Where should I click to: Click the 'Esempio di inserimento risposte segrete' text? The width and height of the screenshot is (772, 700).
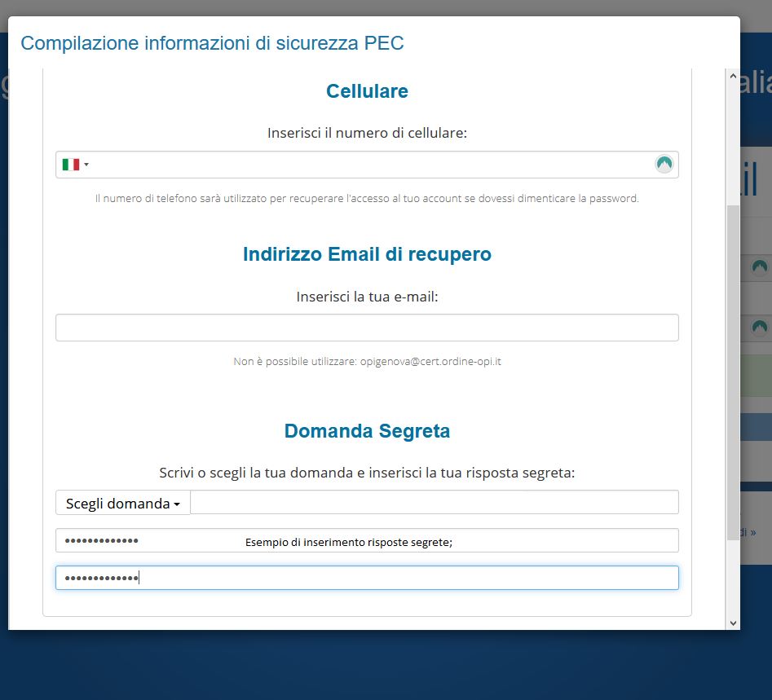[x=348, y=542]
